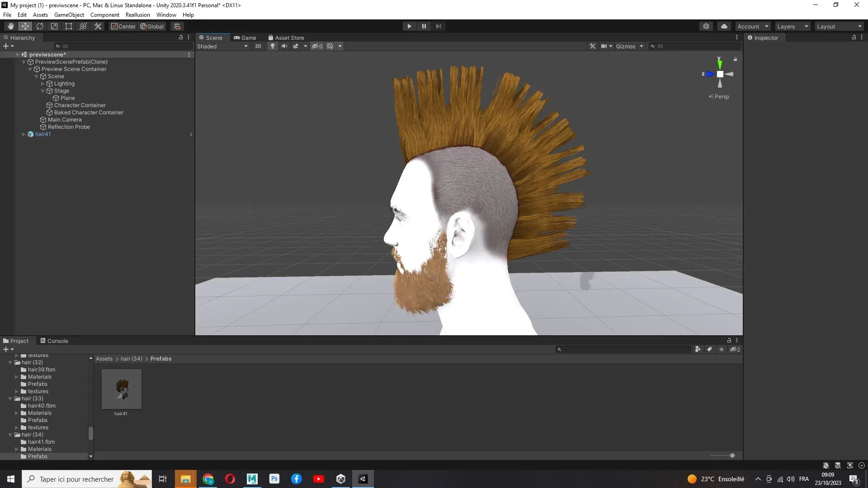Toggle Center pivot mode
The width and height of the screenshot is (868, 488).
123,26
